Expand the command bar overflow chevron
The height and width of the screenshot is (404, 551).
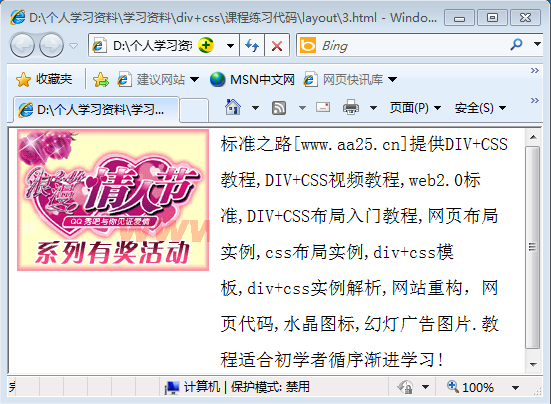(535, 101)
